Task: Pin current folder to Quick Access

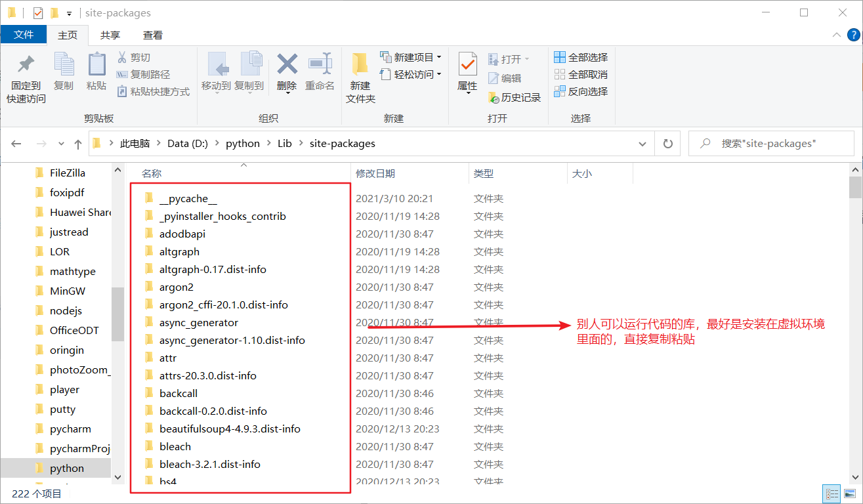Action: click(x=24, y=72)
